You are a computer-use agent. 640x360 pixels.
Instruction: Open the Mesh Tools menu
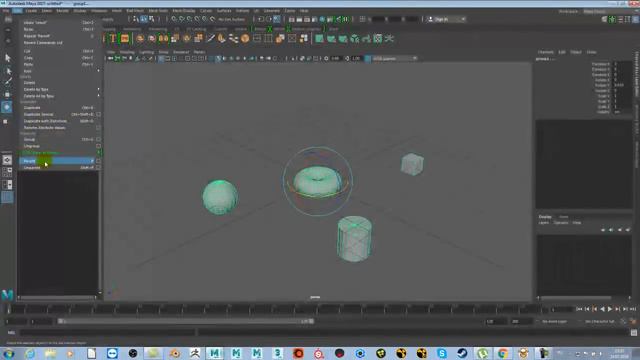158,11
